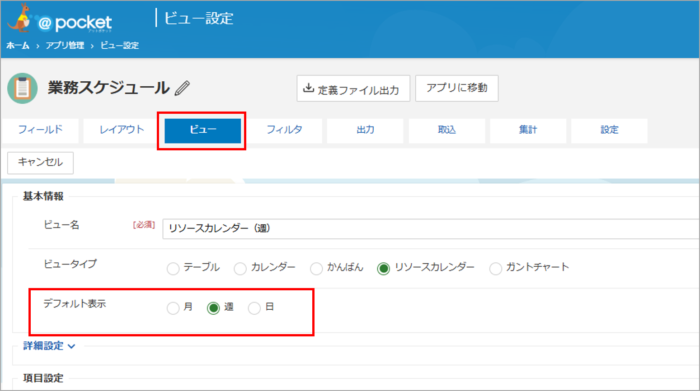Open the フィールド tab
Viewport: 700px width, 391px height.
click(x=40, y=130)
